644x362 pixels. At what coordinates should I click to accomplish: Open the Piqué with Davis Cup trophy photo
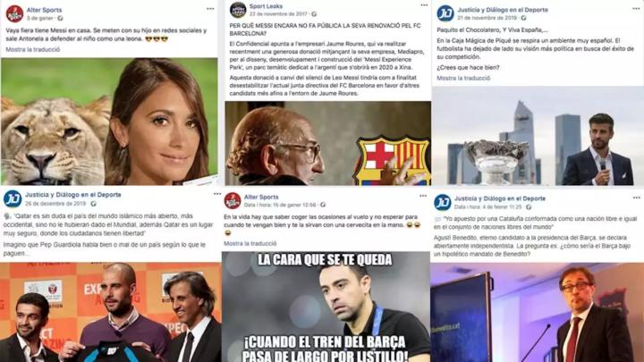[538, 136]
